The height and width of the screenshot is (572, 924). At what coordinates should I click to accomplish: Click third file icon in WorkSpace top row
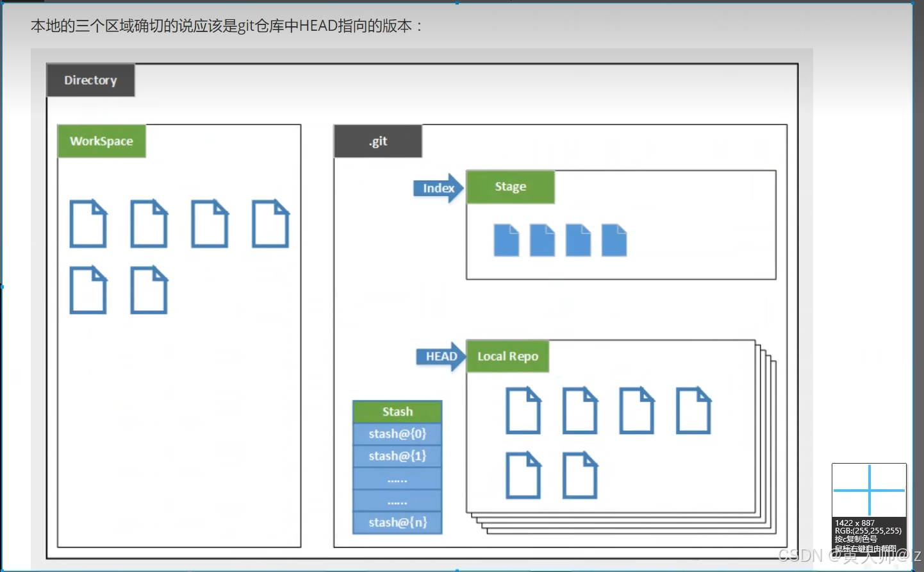pos(210,224)
